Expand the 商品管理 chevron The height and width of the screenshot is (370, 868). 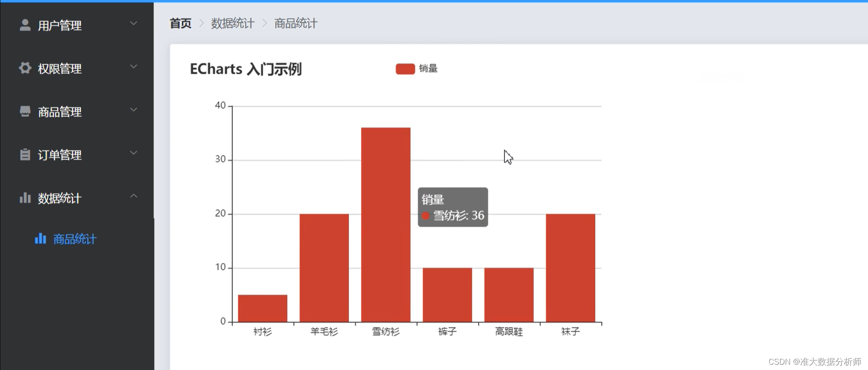tap(134, 110)
